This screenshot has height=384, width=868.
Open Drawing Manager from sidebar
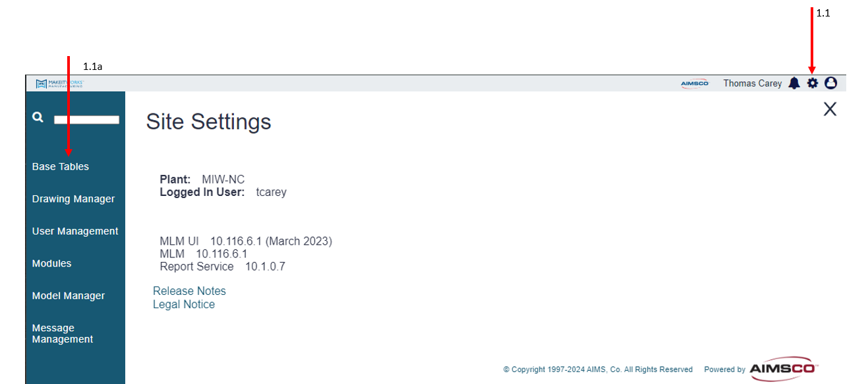[73, 199]
